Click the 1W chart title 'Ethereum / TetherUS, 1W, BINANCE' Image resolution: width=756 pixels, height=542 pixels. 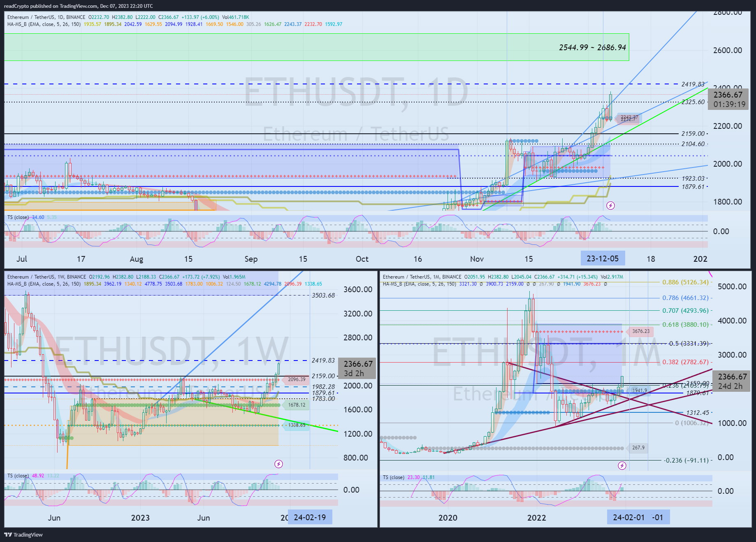point(46,277)
